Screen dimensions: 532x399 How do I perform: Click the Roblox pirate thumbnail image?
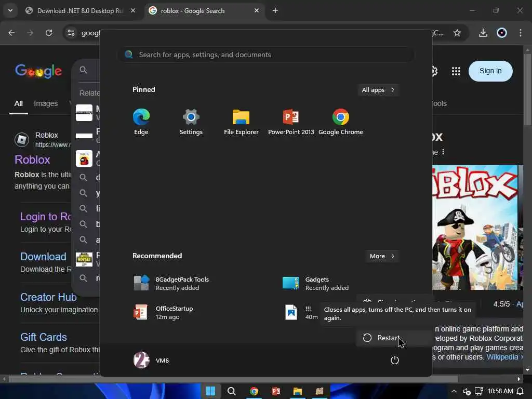[475, 228]
